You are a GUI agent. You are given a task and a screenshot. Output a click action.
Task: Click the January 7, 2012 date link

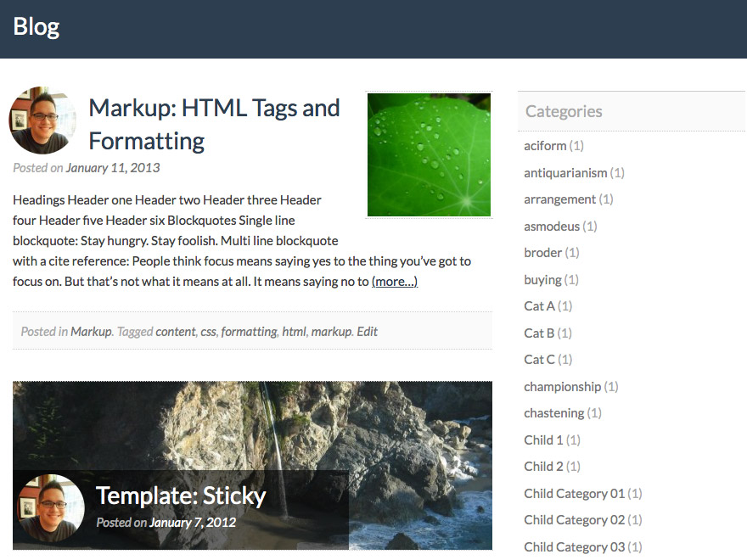coord(193,523)
